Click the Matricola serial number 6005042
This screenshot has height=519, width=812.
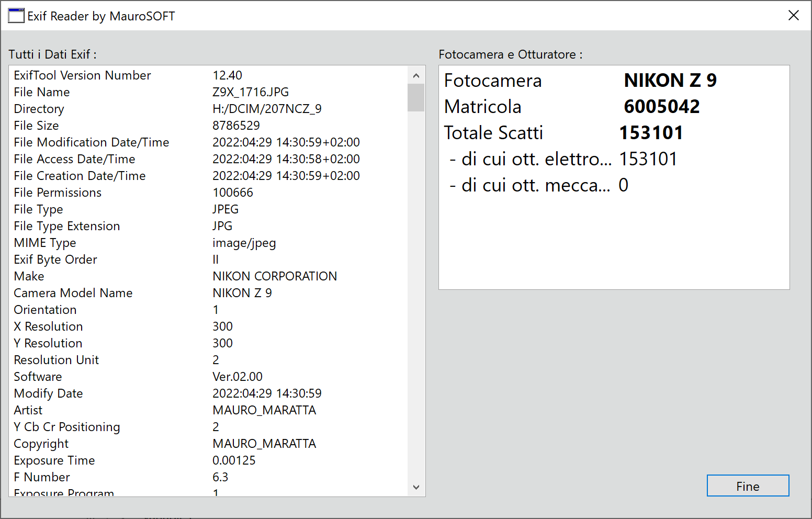point(662,106)
